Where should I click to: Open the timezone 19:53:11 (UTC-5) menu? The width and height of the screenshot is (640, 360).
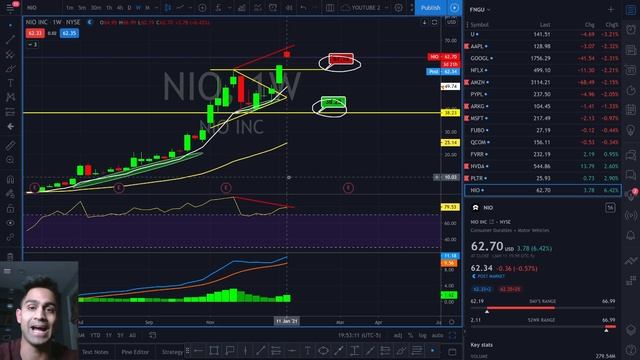(x=359, y=335)
